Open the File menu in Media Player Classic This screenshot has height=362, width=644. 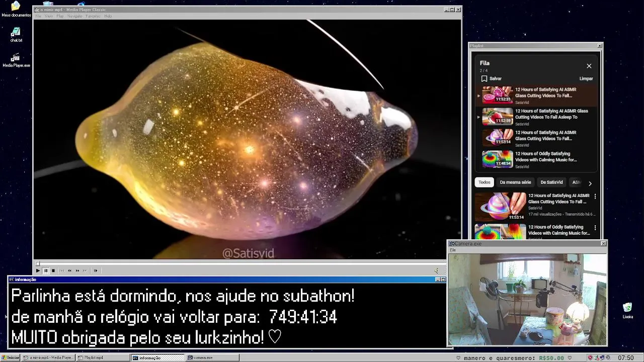click(38, 16)
